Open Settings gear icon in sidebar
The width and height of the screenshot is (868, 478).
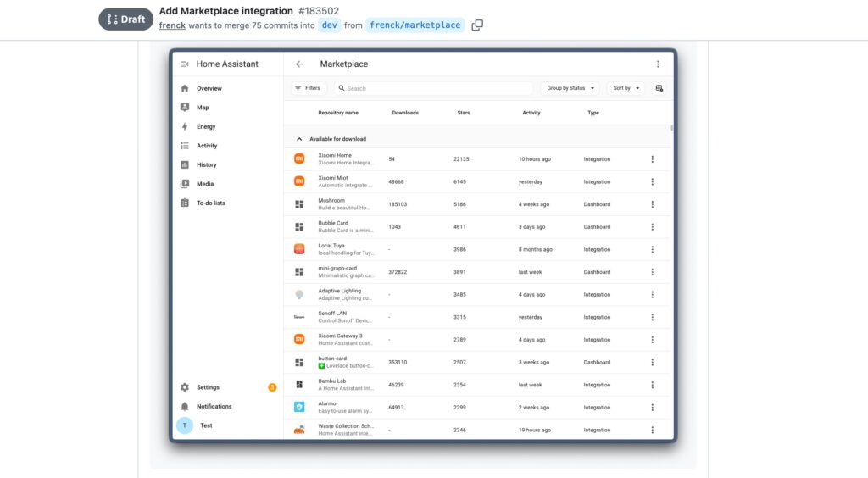185,387
